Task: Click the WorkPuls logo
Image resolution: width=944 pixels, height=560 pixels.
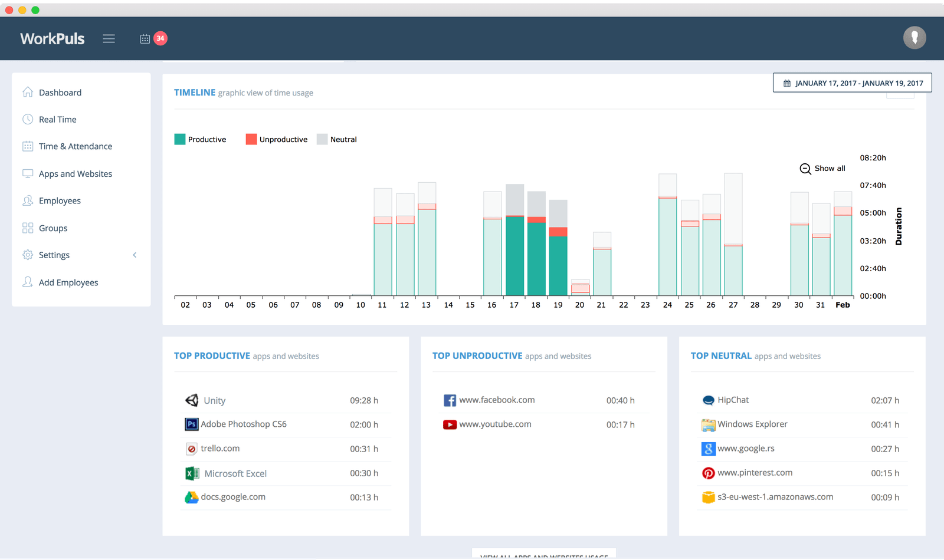Action: (x=53, y=39)
